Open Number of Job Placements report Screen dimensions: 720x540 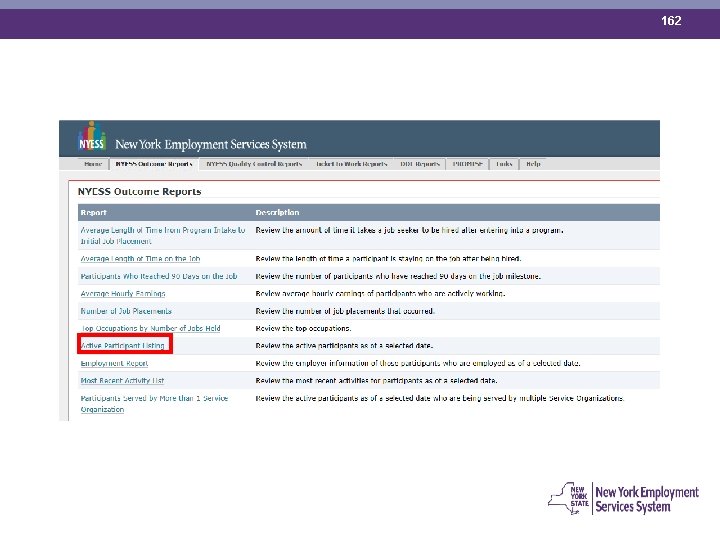point(126,311)
